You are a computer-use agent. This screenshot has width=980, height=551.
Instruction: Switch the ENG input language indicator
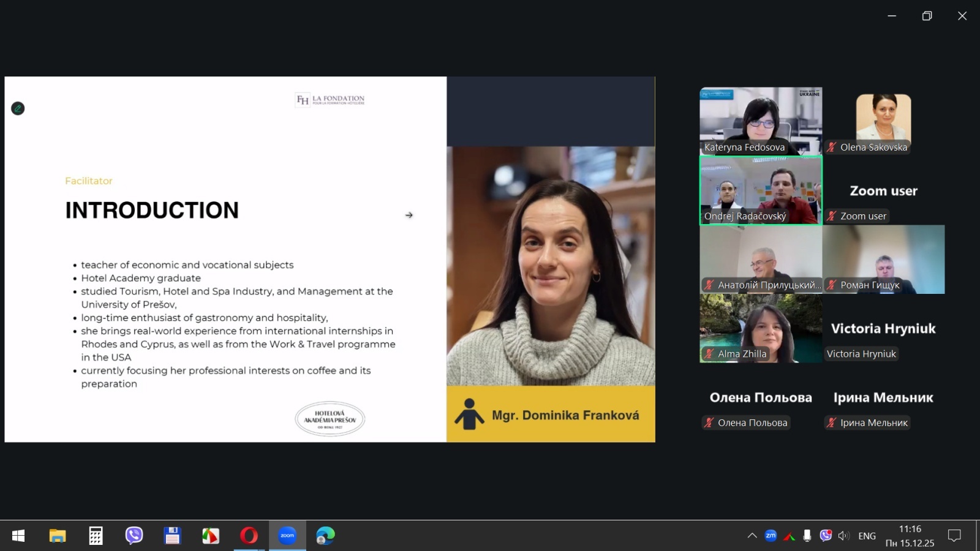coord(867,536)
